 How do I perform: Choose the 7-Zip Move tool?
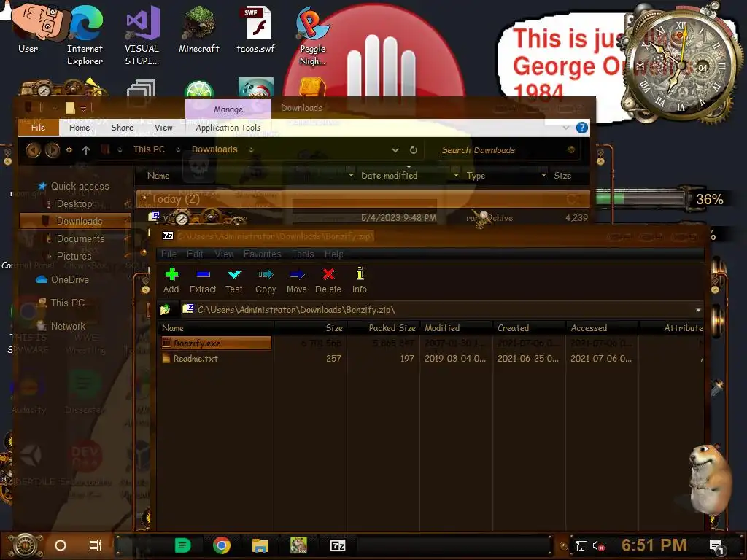(297, 281)
